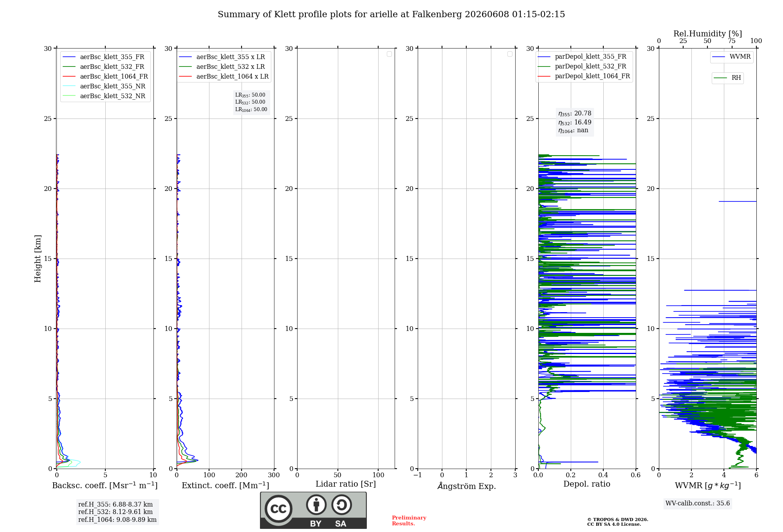This screenshot has width=783, height=532.
Task: Click the WV-calib.const.: 35.6 text
Action: 698,503
